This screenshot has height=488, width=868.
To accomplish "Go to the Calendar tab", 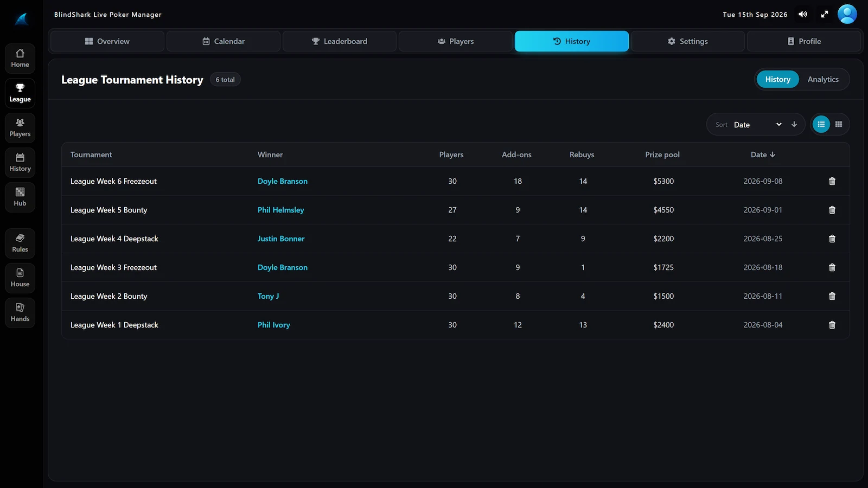I will 224,41.
